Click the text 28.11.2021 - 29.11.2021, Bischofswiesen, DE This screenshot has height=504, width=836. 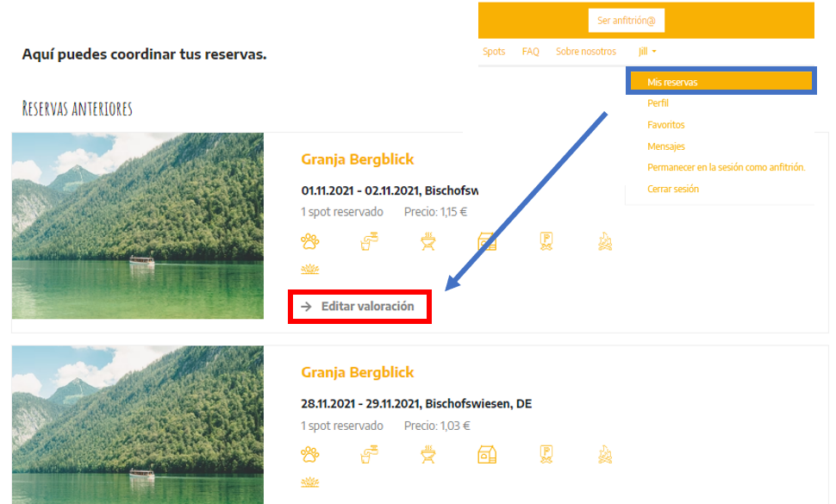pos(416,404)
